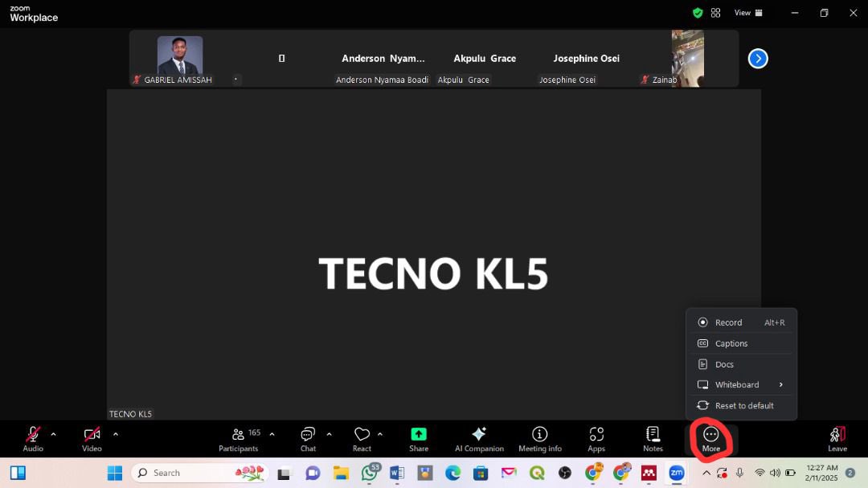The width and height of the screenshot is (868, 488).
Task: Select Reset to default
Action: [741, 406]
